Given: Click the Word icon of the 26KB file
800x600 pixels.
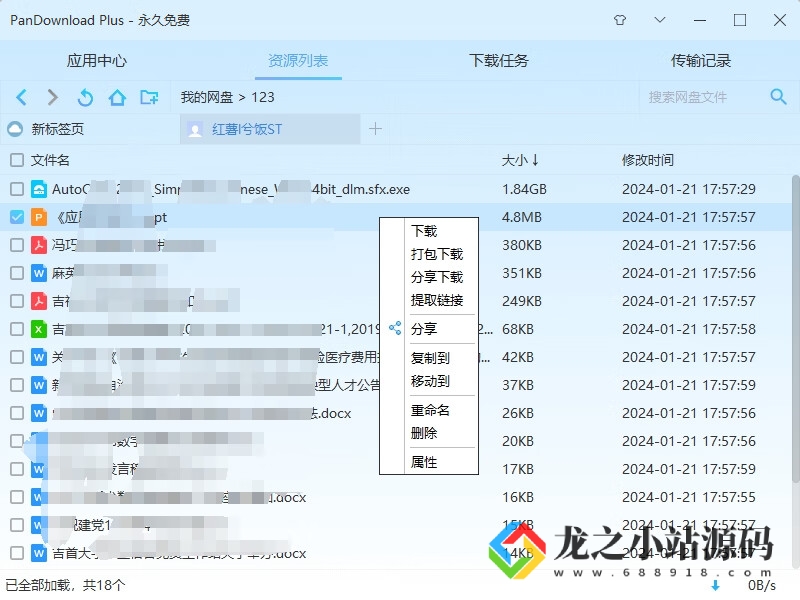Looking at the screenshot, I should (39, 413).
